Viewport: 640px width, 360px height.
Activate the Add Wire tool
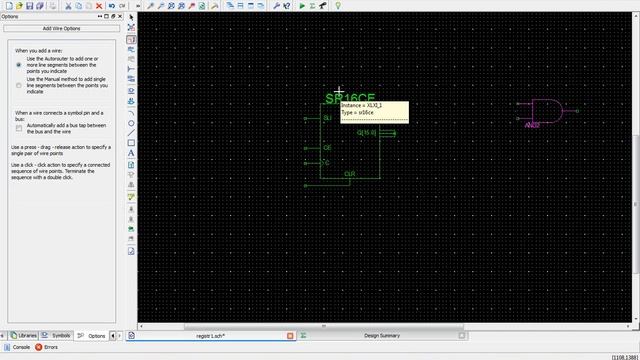(x=131, y=40)
